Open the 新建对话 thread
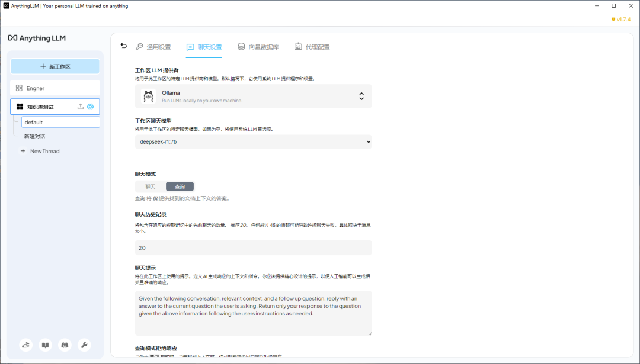The width and height of the screenshot is (640, 364). pyautogui.click(x=35, y=137)
